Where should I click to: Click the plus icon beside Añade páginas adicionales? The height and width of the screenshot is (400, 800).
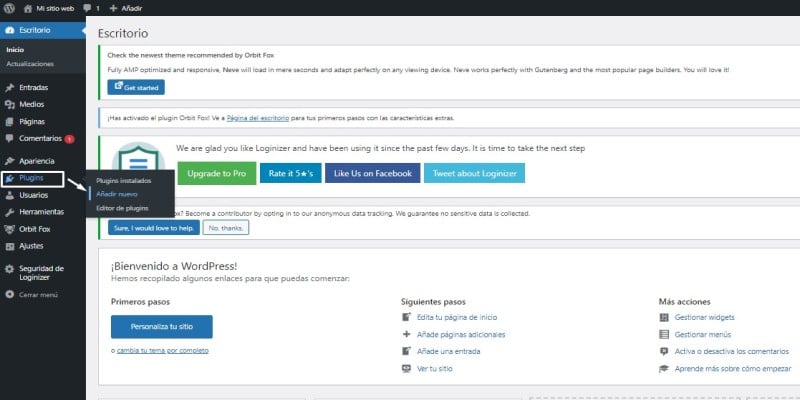[x=407, y=335]
